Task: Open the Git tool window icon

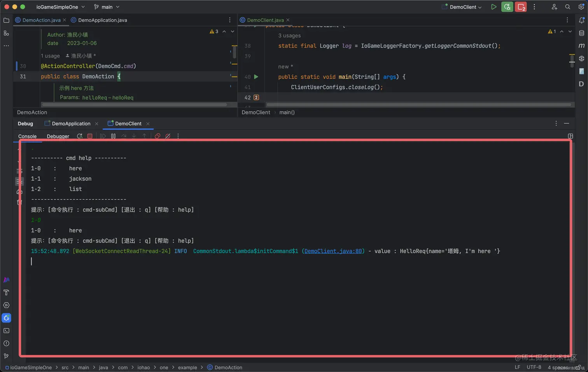Action: (6, 356)
